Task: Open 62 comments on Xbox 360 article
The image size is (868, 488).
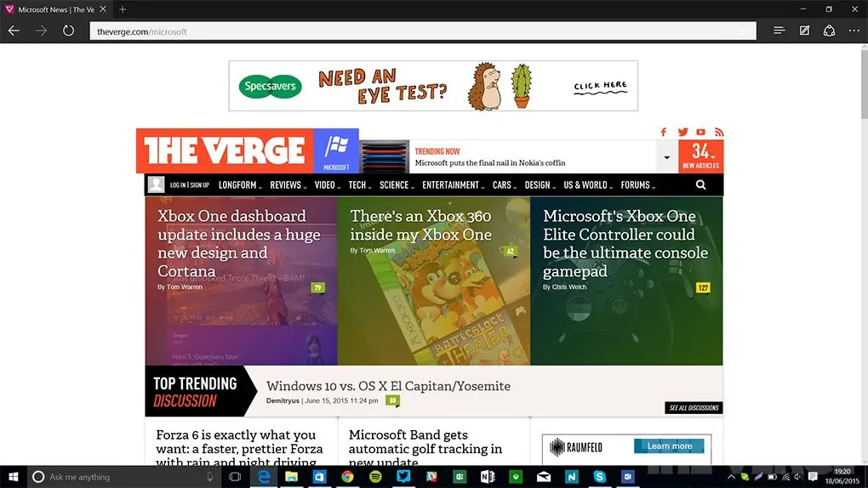Action: coord(511,252)
